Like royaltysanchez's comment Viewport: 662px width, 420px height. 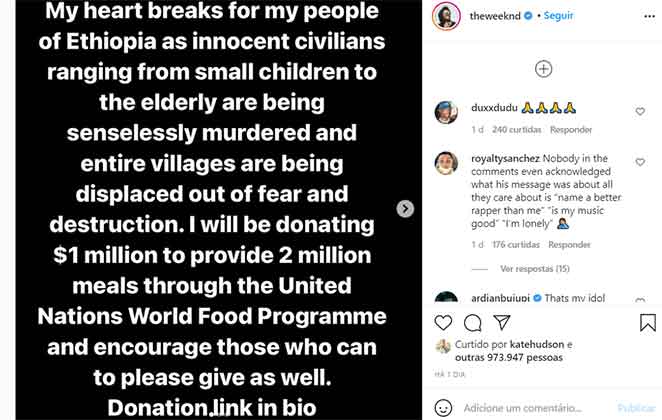(641, 162)
